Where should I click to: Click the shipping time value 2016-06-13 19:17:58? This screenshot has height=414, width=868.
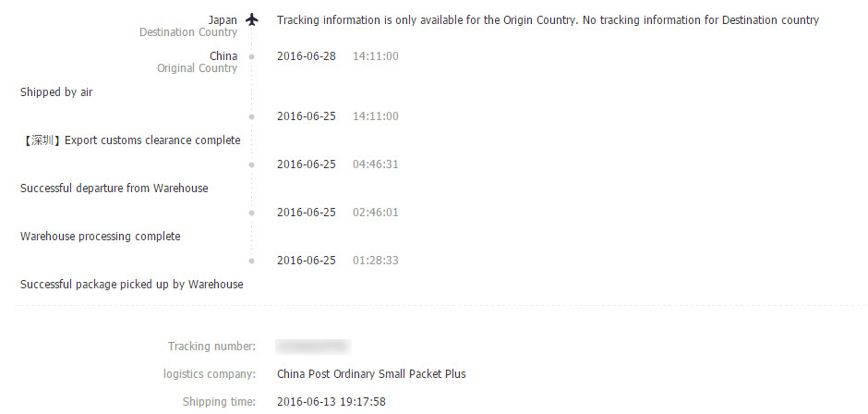click(x=332, y=402)
